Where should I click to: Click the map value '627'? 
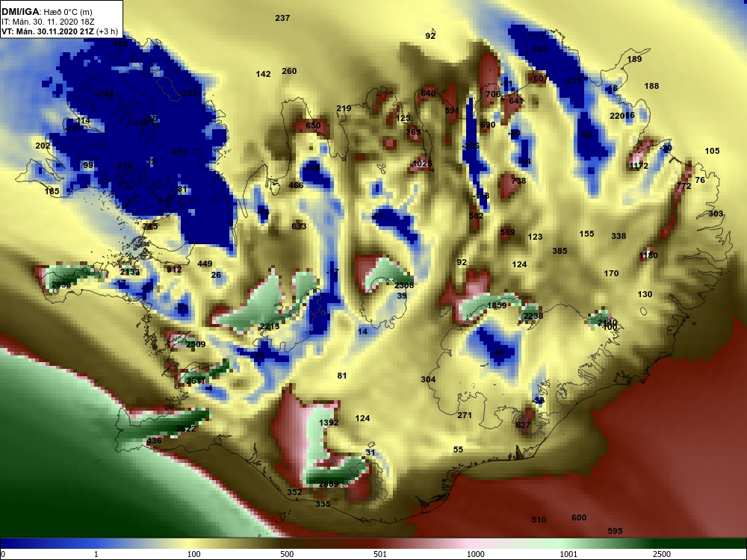coord(523,425)
